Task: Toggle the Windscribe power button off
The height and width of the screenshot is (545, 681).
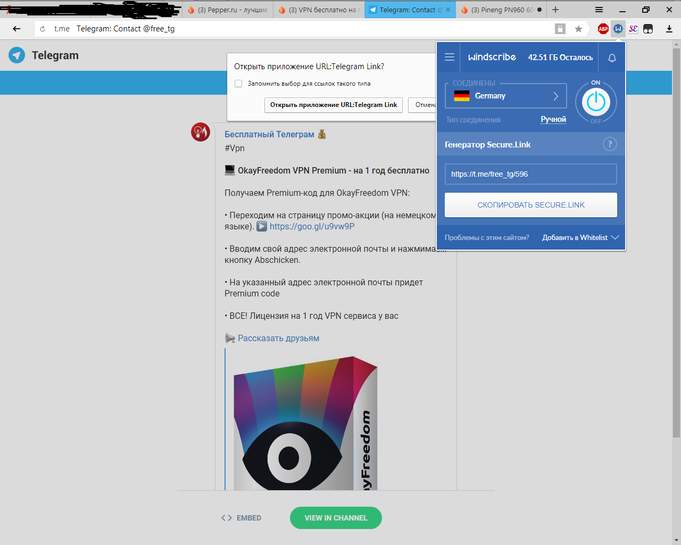Action: coord(595,102)
